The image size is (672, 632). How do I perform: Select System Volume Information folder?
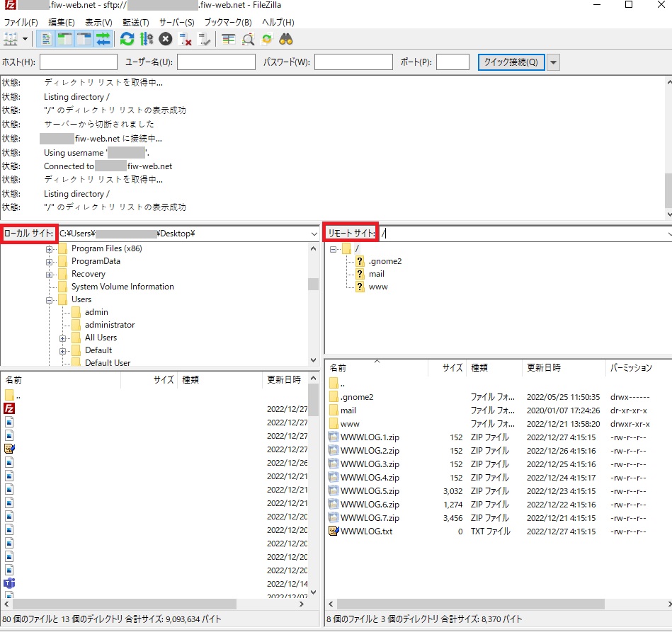[123, 287]
